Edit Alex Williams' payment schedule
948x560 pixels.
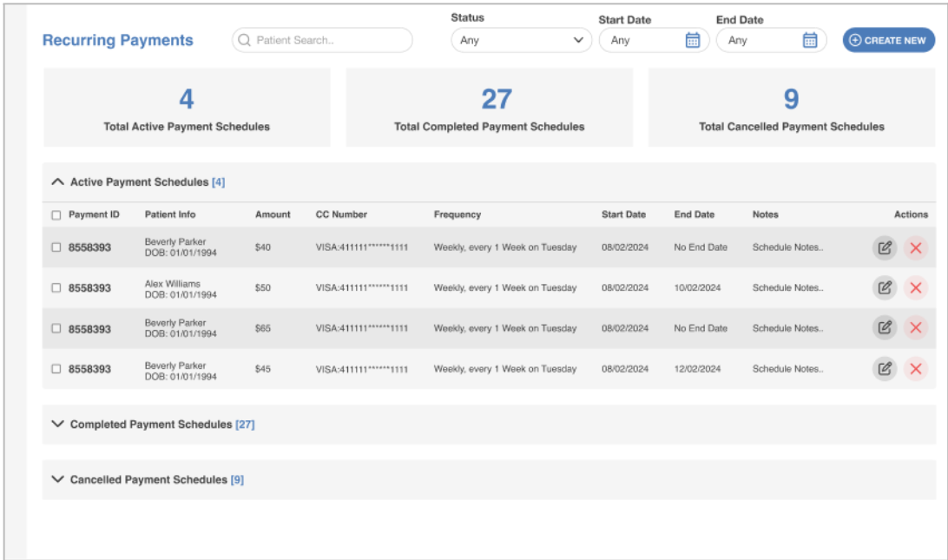coord(884,288)
